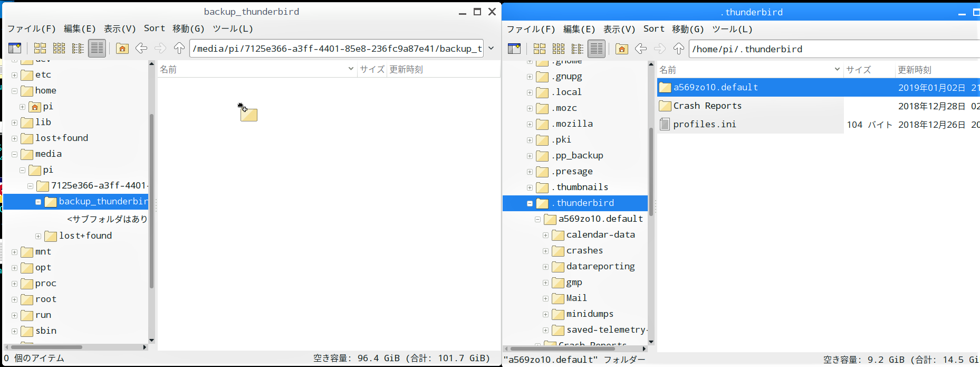Screen dimensions: 980x367
Task: Open ツール(L) menu in .thunderbird window
Action: coord(732,29)
